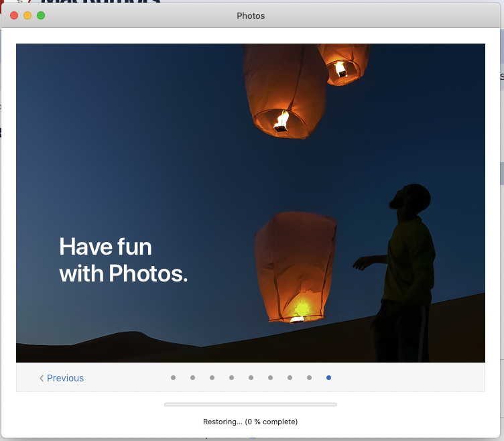Screen dimensions: 504x441
Task: Minimize the Photos window with yellow button
Action: click(27, 15)
